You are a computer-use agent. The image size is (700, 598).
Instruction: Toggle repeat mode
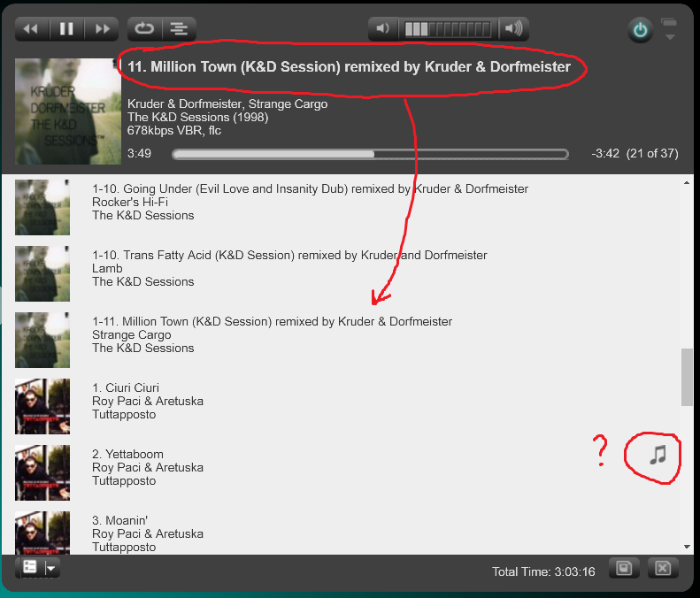coord(144,29)
